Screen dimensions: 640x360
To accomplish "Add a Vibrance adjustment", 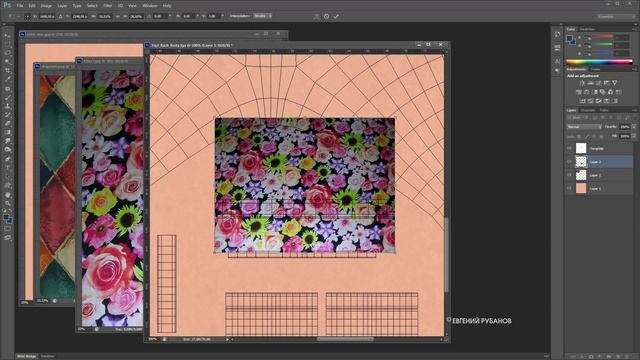I will (x=615, y=83).
